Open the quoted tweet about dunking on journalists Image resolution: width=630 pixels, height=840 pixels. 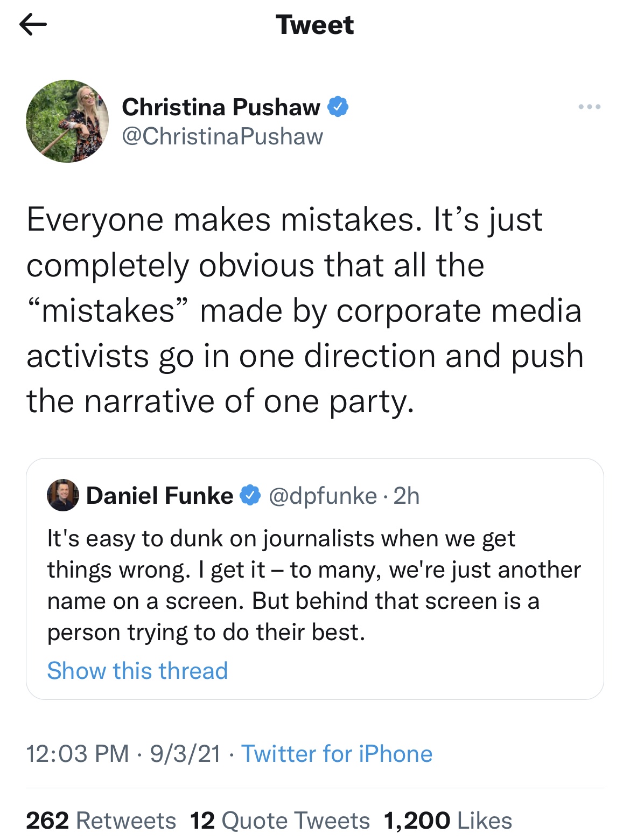click(x=314, y=585)
